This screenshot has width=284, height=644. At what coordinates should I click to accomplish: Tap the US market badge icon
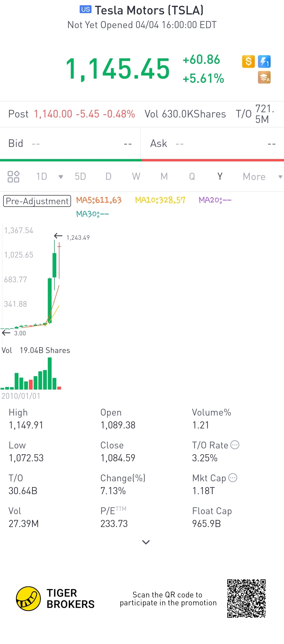click(x=86, y=9)
